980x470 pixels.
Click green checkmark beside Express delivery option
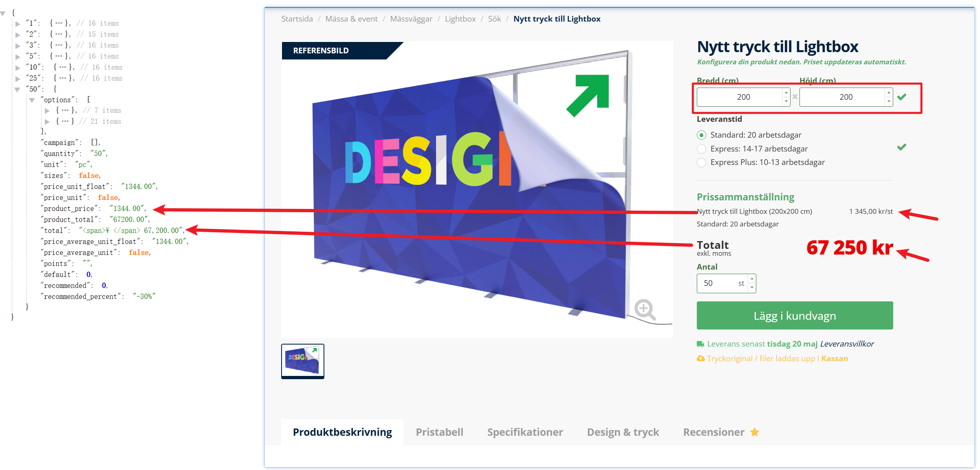coord(902,147)
